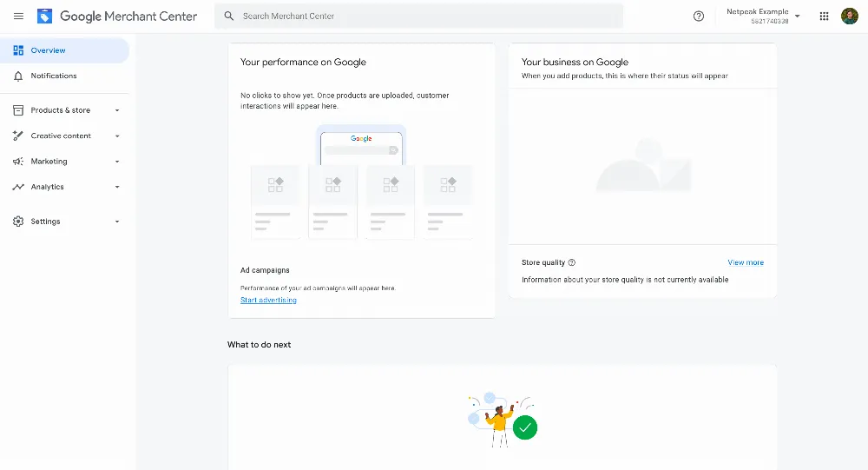868x470 pixels.
Task: Click the Settings gear icon
Action: (18, 222)
